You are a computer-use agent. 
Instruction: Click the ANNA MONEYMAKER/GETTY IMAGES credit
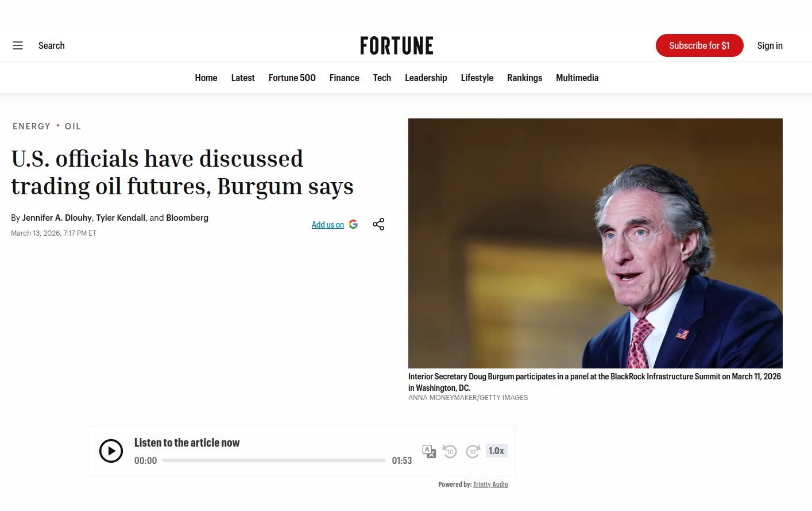click(468, 398)
